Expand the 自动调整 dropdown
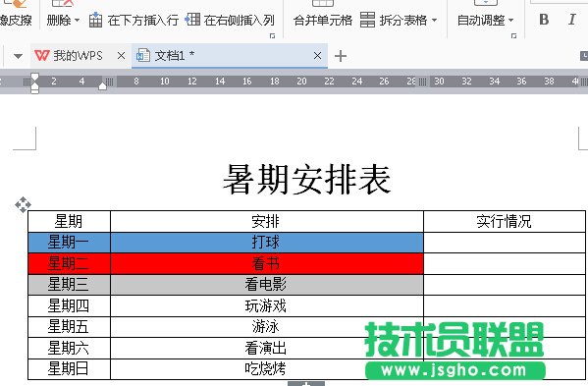The width and height of the screenshot is (588, 386). pos(510,20)
